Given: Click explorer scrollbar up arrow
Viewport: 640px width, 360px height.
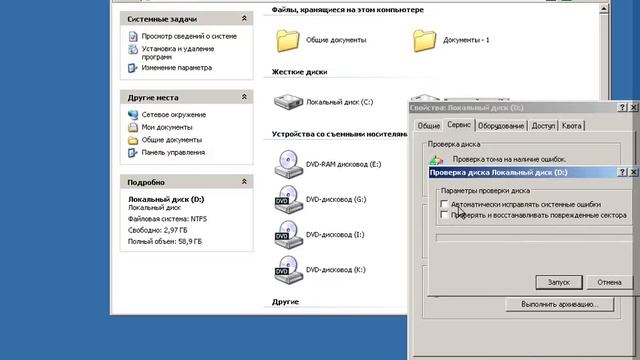Looking at the screenshot, I should [604, 9].
